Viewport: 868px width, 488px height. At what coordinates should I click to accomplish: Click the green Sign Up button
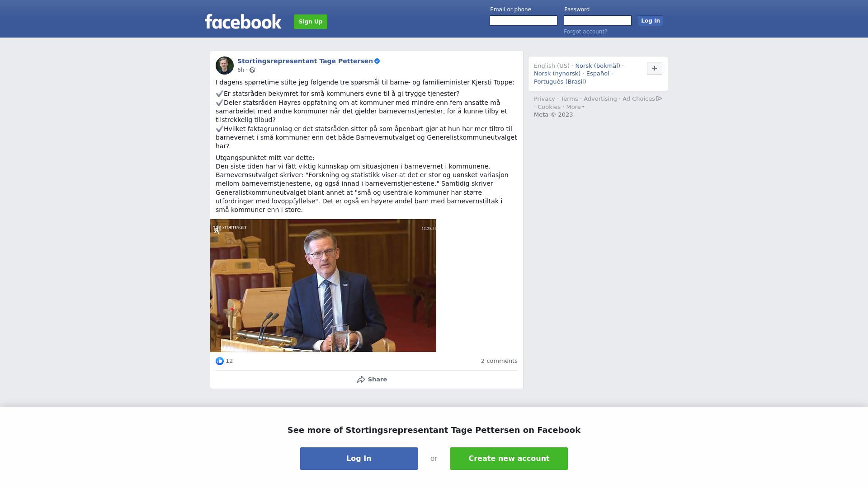click(x=311, y=22)
